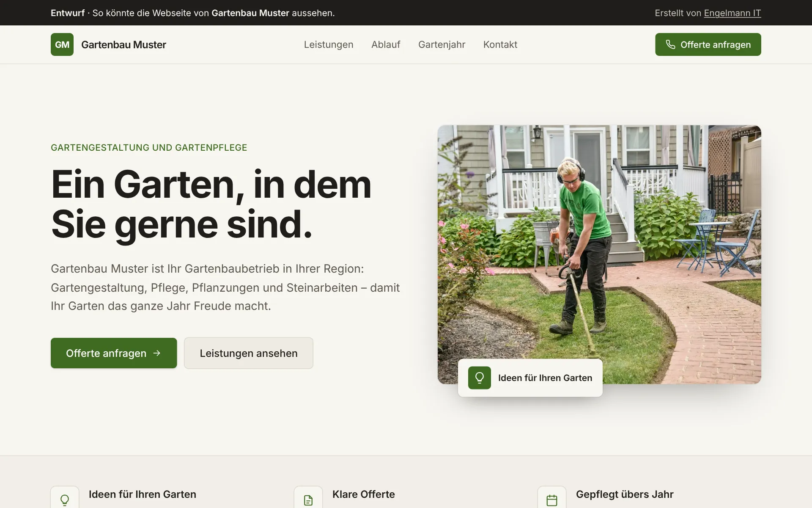Click the lightbulb icon beside the lower heading Ideen für Ihren Garten
Image resolution: width=812 pixels, height=508 pixels.
pyautogui.click(x=65, y=500)
